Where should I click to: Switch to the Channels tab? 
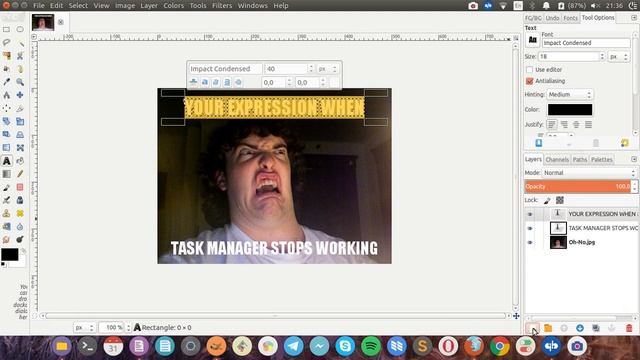point(557,160)
